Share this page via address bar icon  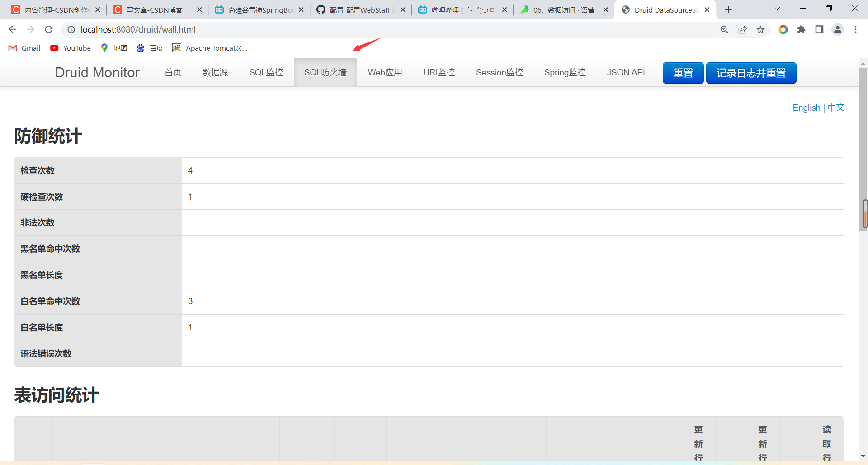coord(742,29)
